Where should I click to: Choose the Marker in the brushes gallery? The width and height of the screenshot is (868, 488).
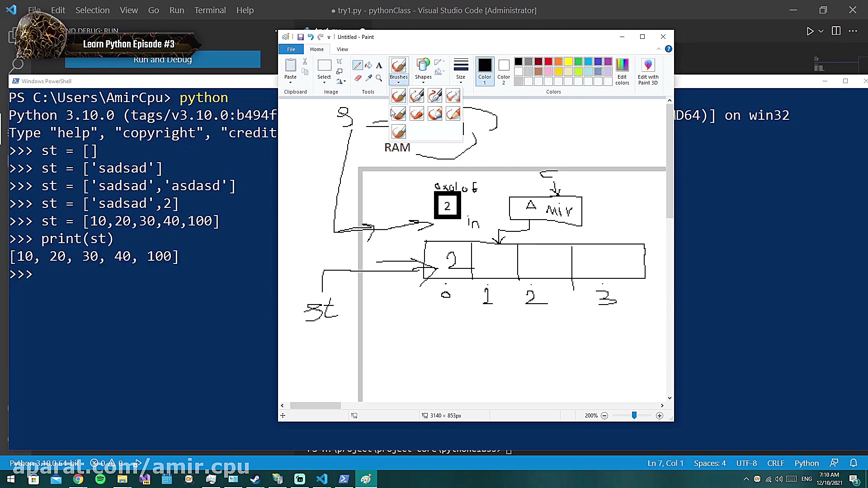click(x=434, y=114)
